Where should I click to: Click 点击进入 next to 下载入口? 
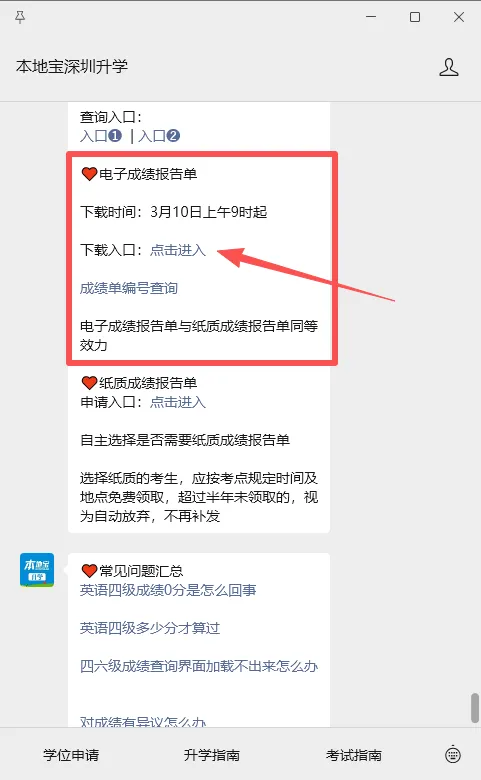tap(178, 250)
